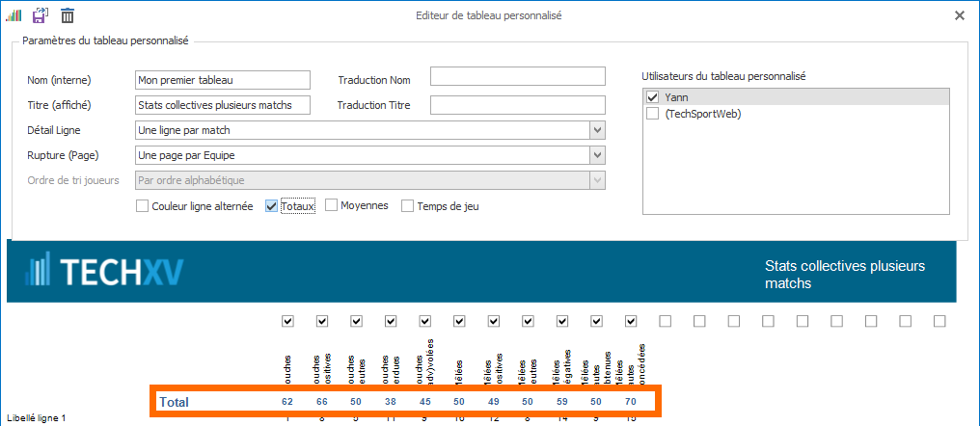Click the Total row label
The width and height of the screenshot is (980, 426).
pyautogui.click(x=174, y=402)
